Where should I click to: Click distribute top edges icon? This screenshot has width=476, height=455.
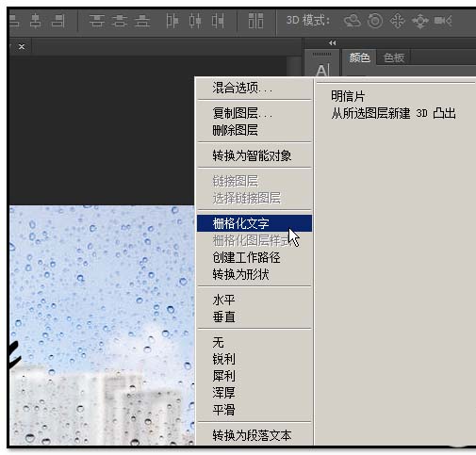tap(97, 22)
